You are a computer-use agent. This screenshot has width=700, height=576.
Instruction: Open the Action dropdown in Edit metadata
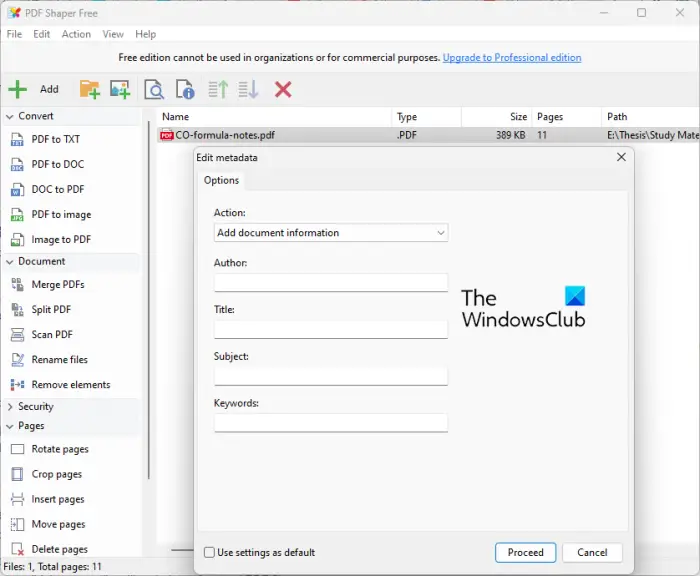pos(331,233)
